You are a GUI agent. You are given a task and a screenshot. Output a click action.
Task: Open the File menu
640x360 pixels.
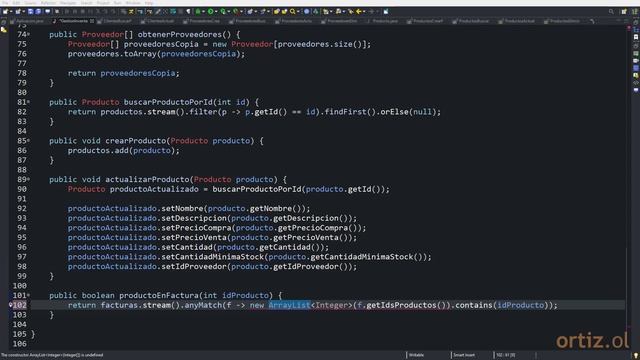tap(5, 3)
